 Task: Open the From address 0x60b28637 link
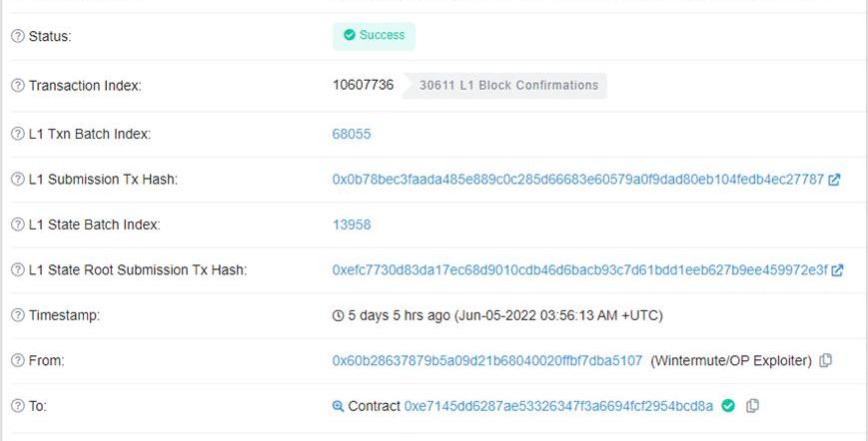(x=487, y=360)
